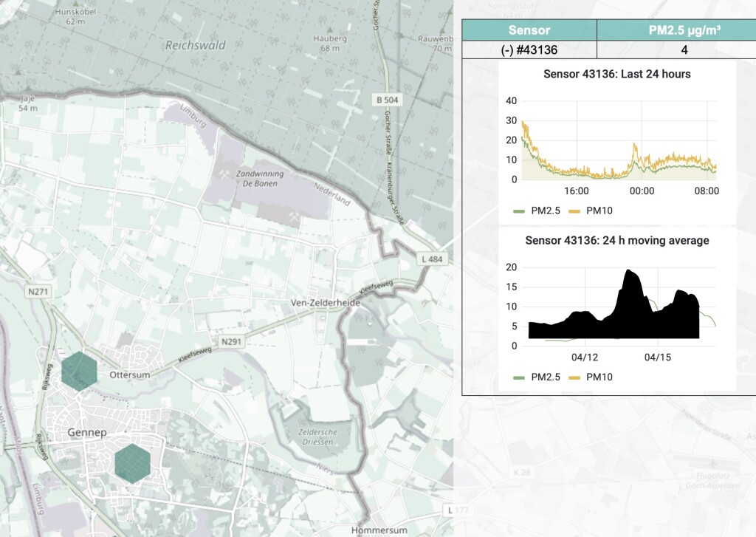
Task: Click the N271 road shield
Action: [x=38, y=292]
